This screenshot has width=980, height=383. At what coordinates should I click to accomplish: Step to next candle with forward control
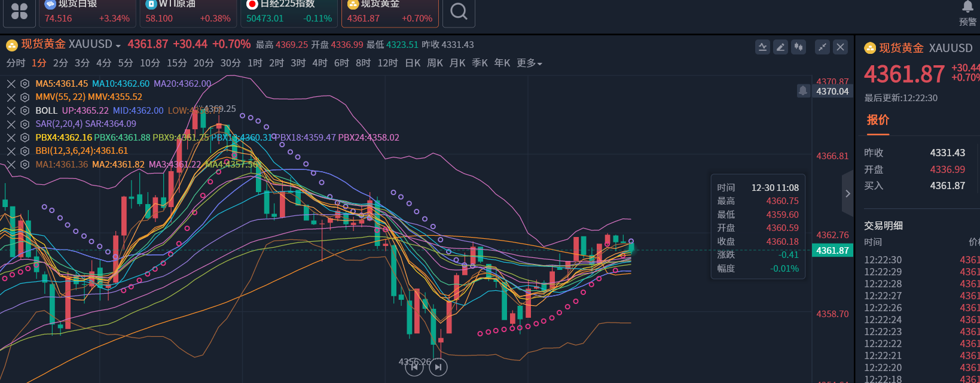(438, 367)
